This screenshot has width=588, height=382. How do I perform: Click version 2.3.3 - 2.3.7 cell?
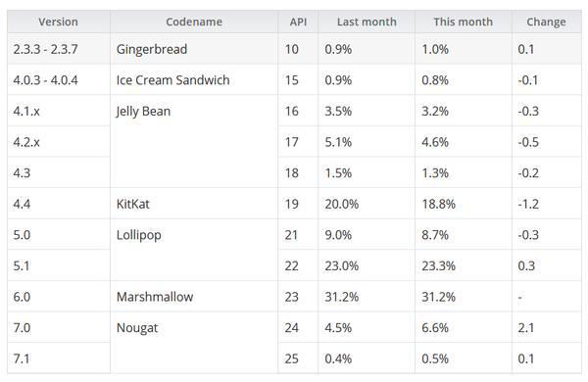point(59,49)
